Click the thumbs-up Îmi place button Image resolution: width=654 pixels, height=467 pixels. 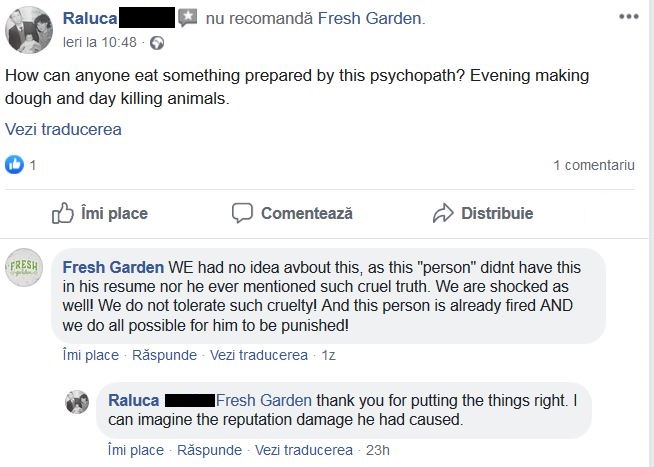pos(99,213)
